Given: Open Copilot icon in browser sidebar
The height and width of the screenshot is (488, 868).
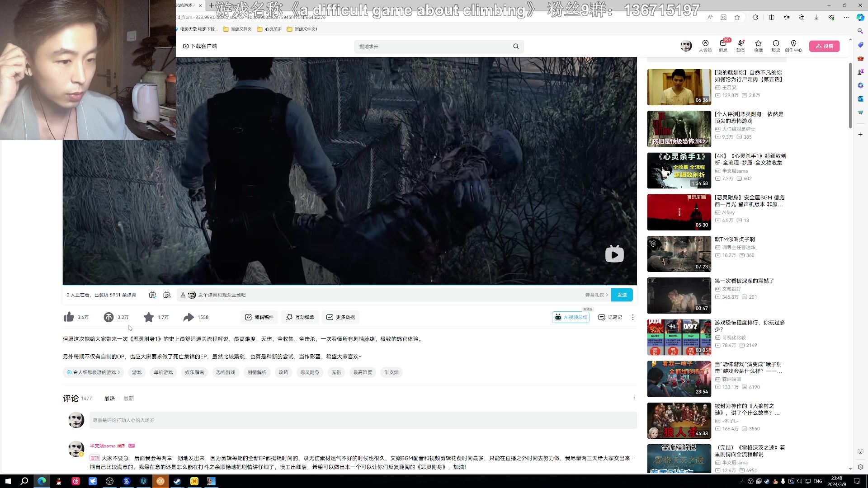Looking at the screenshot, I should (860, 17).
